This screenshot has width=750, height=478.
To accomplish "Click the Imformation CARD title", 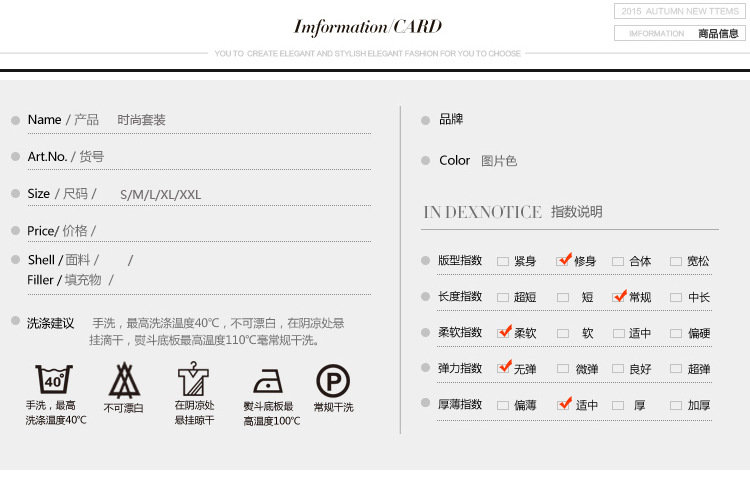I will coord(367,27).
